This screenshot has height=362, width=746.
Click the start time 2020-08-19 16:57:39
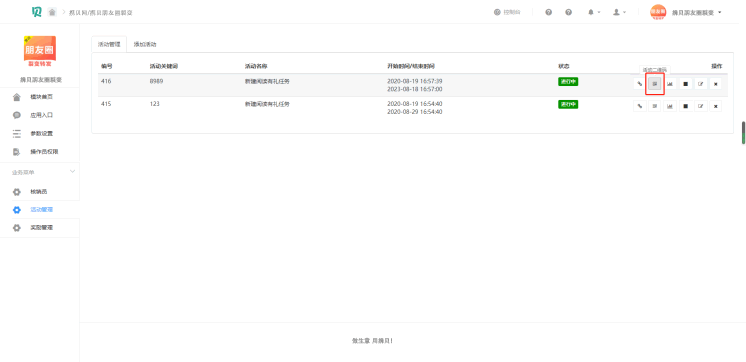click(415, 81)
